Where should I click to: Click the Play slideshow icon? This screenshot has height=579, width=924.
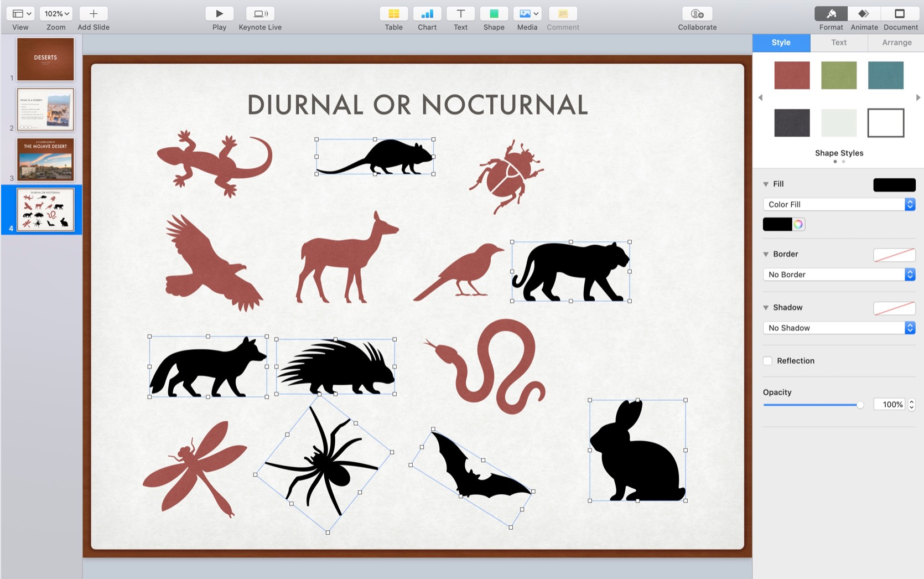tap(219, 14)
